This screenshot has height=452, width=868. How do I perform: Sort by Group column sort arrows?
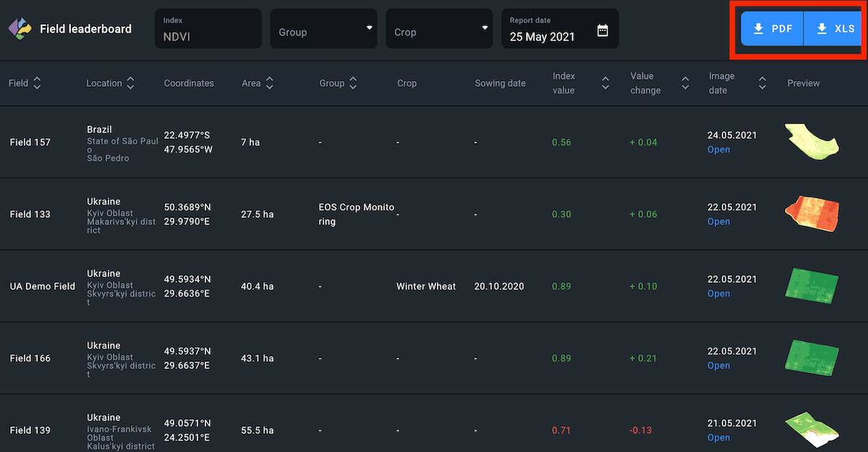point(353,83)
